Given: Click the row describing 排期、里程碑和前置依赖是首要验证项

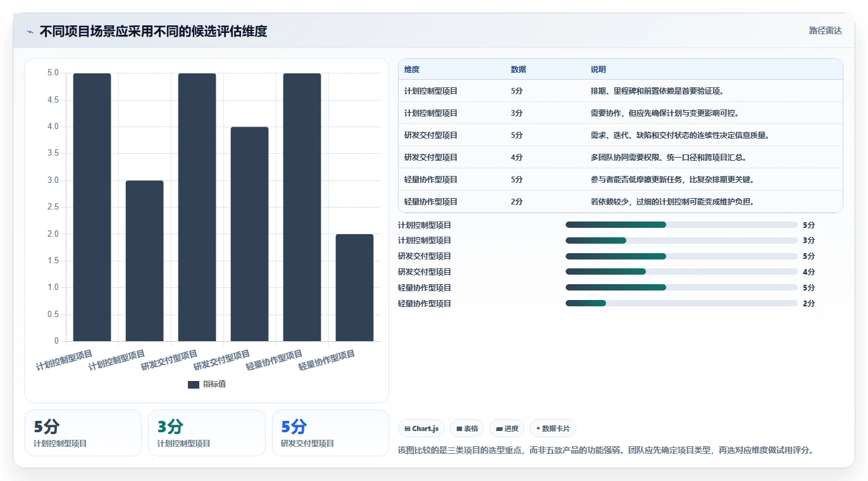Looking at the screenshot, I should pos(620,91).
